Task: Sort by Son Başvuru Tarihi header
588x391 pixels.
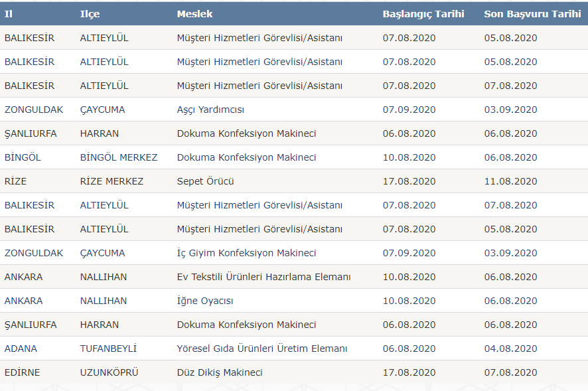Action: 532,14
